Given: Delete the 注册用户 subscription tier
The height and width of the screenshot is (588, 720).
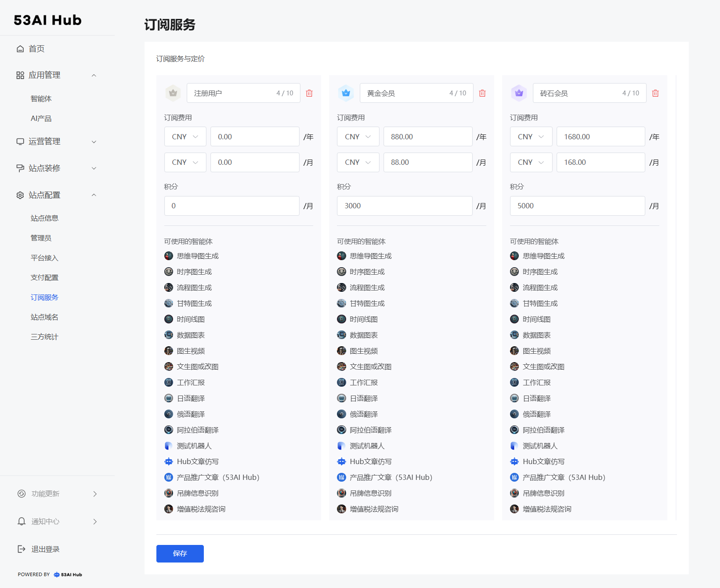Looking at the screenshot, I should [309, 93].
